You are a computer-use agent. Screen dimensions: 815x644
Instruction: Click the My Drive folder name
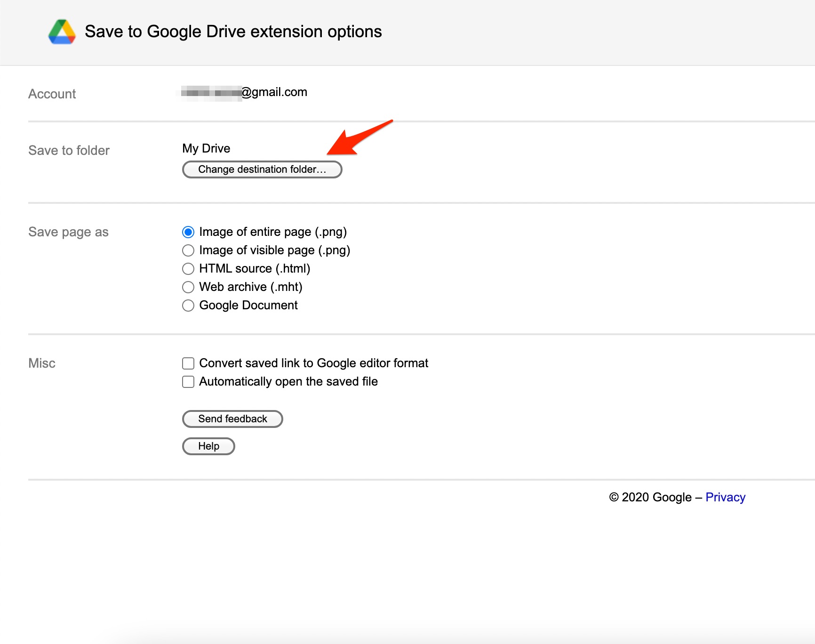[206, 148]
